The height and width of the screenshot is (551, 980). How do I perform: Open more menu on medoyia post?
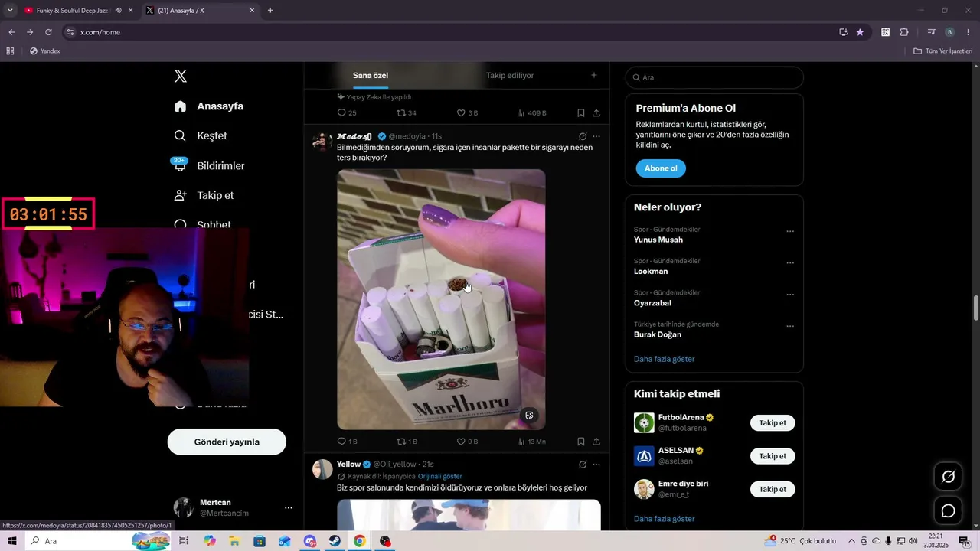click(x=596, y=136)
